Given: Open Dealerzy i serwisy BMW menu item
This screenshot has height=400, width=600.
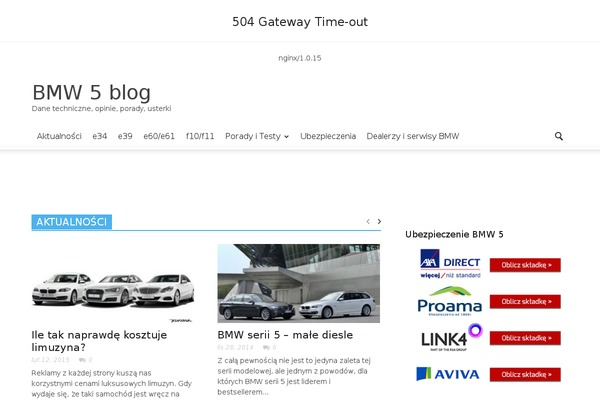Looking at the screenshot, I should (x=412, y=136).
